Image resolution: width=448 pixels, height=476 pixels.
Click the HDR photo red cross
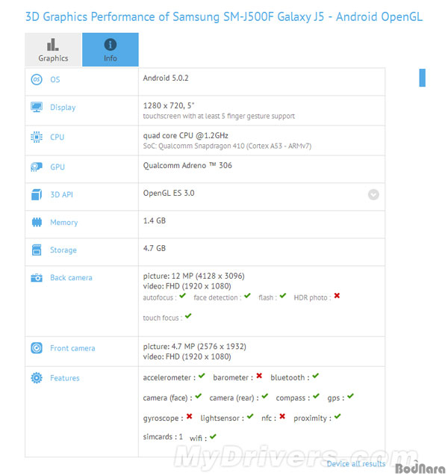pyautogui.click(x=337, y=295)
